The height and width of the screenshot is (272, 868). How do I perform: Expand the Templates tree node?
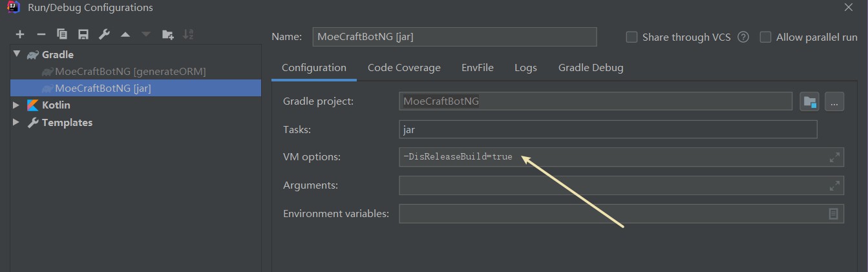point(17,123)
